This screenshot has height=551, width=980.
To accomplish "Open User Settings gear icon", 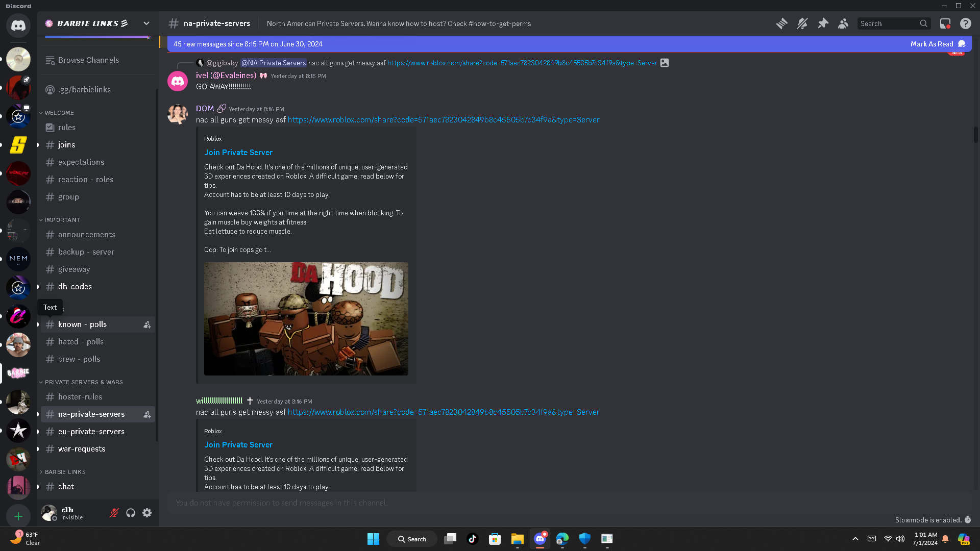I will 147,513.
